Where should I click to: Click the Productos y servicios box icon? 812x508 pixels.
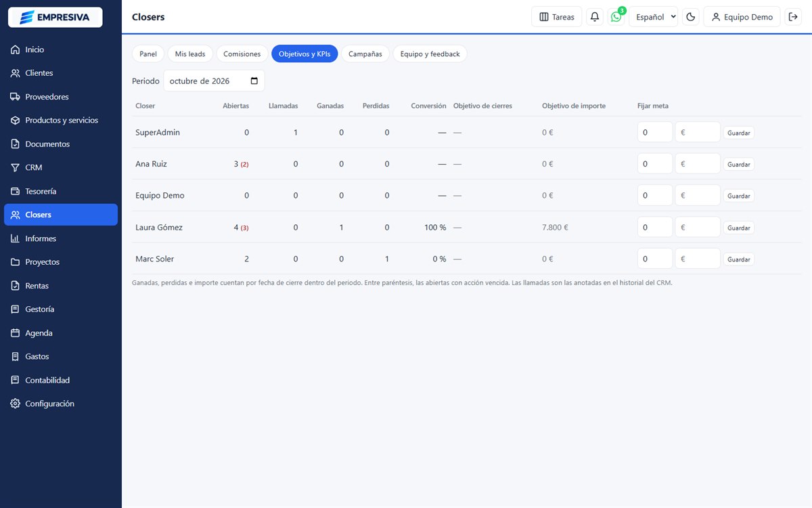(x=16, y=120)
